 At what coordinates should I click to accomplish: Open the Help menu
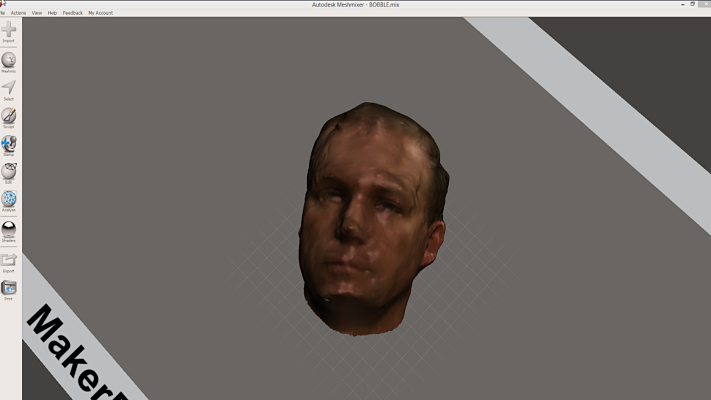(52, 13)
